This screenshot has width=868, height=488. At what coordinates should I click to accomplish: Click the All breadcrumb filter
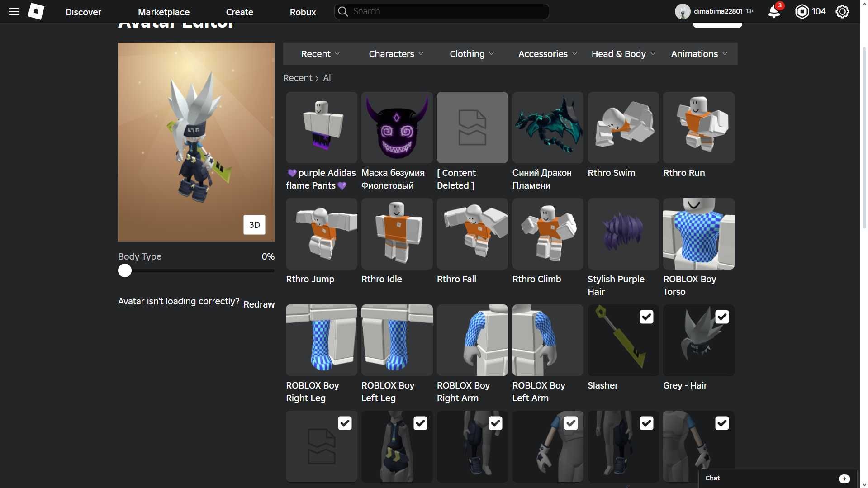point(328,78)
